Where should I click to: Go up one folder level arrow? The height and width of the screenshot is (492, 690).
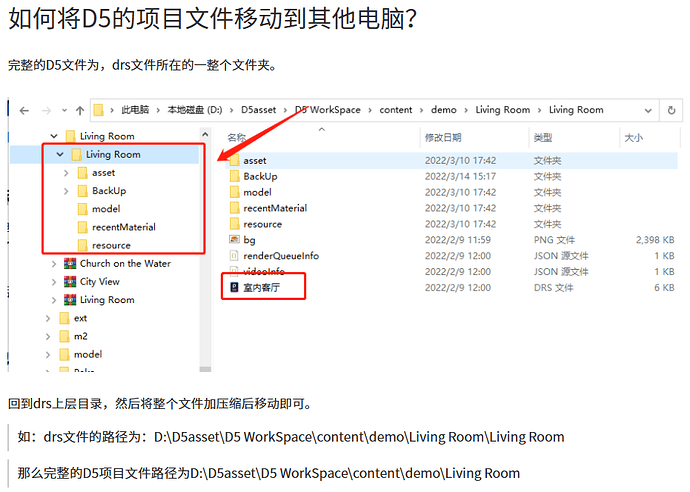coord(78,110)
